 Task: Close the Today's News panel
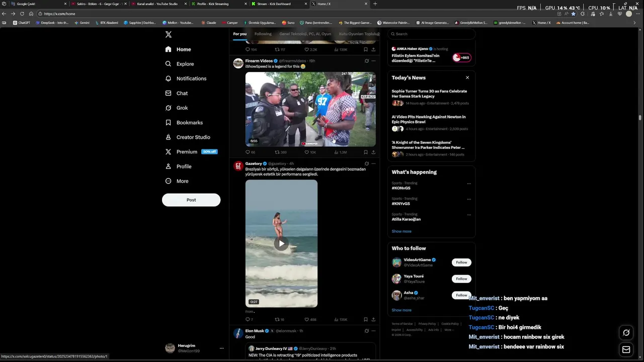[x=467, y=77]
